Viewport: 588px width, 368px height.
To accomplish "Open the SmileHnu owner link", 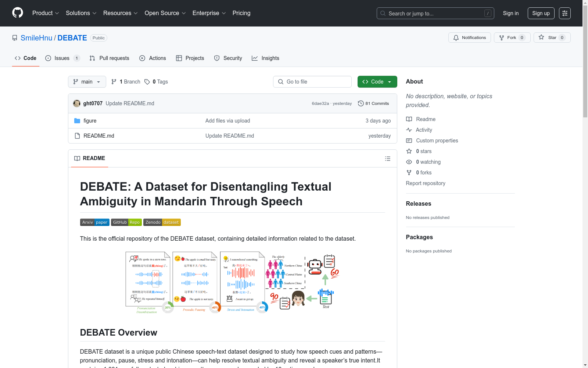I will coord(36,38).
